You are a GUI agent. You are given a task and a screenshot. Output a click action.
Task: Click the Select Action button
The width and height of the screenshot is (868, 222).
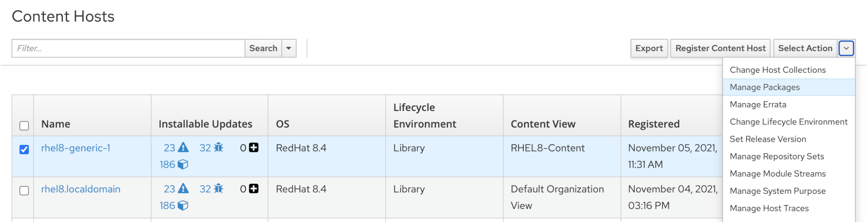(x=805, y=48)
